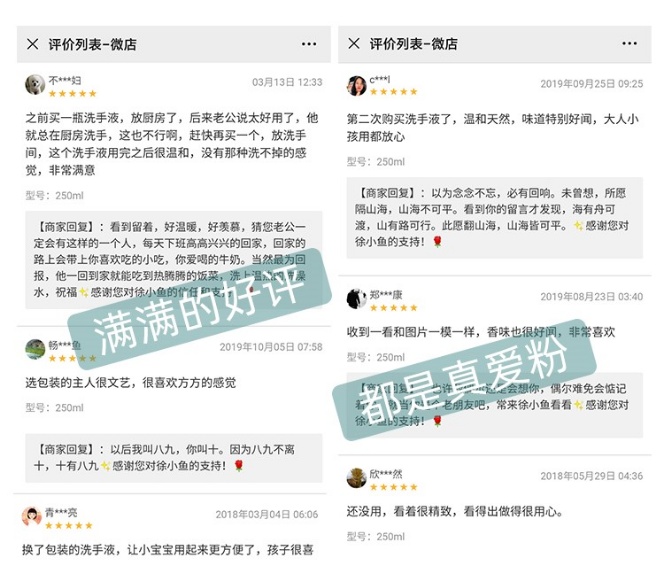Screen dimensions: 656x581
Task: Tap the avatar of user 欣***然
Action: pyautogui.click(x=356, y=478)
